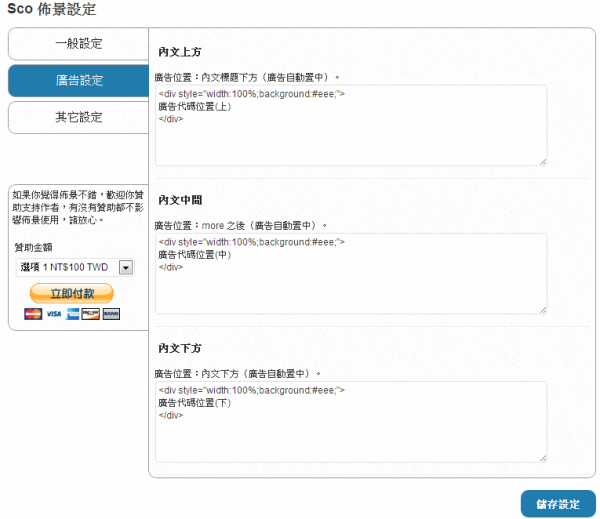Click the 儲存設定 save button
Viewport: 600px width, 519px height.
(x=558, y=504)
